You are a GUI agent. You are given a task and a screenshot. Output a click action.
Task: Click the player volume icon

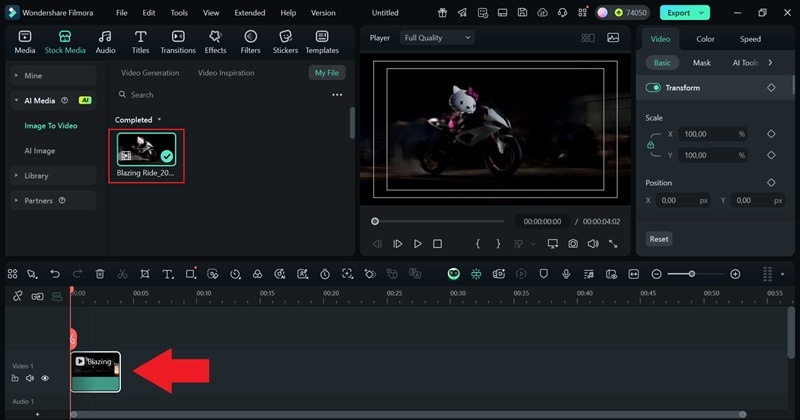pos(593,244)
